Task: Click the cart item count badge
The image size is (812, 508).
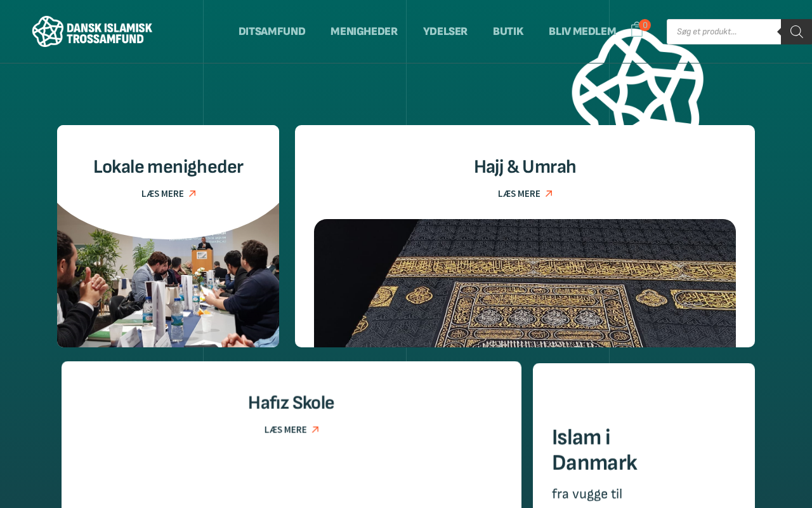Action: click(645, 25)
